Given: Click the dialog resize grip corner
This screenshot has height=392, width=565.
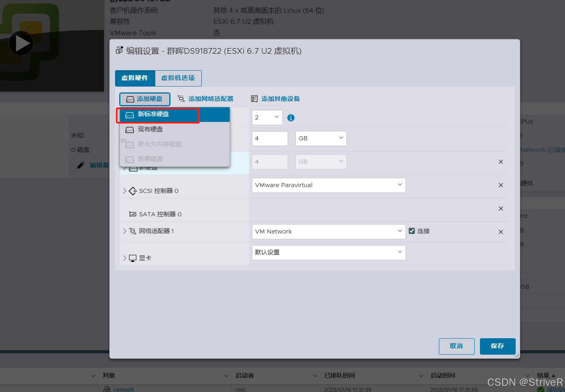Looking at the screenshot, I should (517, 355).
